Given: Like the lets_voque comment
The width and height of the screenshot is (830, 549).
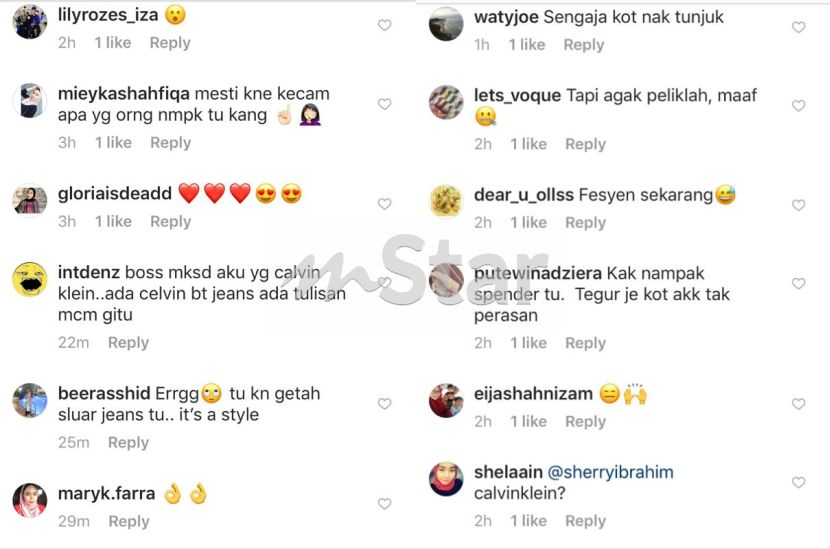Looking at the screenshot, I should (x=798, y=105).
